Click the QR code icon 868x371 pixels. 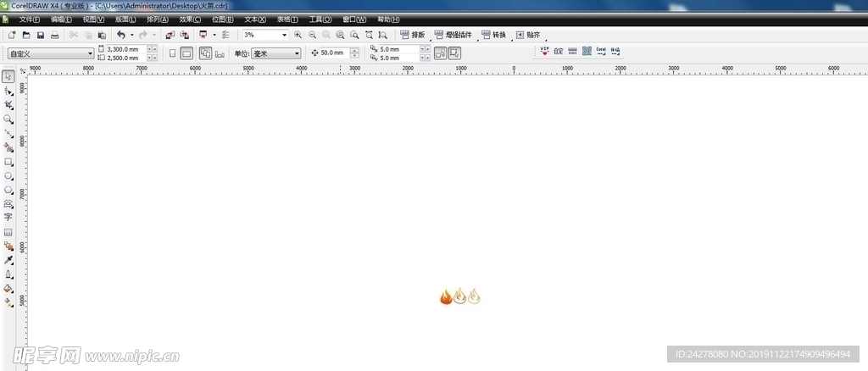(x=587, y=51)
